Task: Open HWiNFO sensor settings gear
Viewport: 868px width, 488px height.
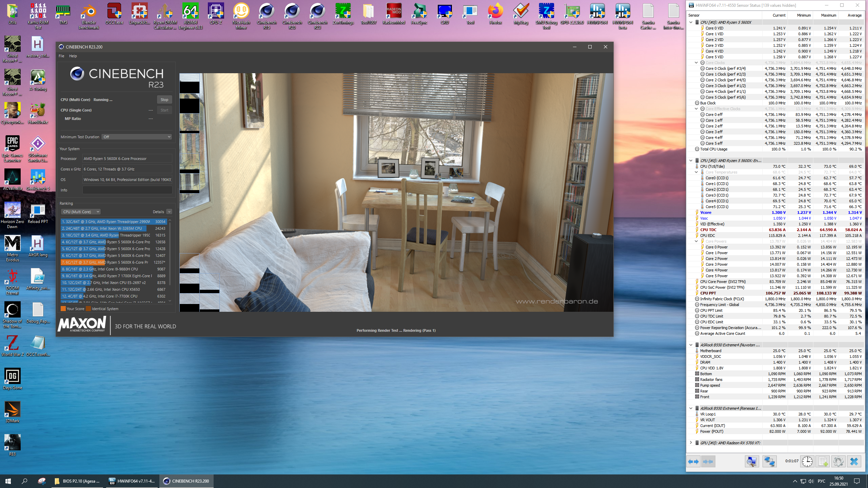Action: coord(838,462)
